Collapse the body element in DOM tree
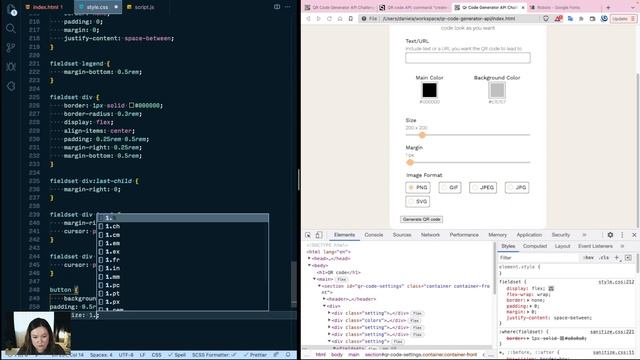Image resolution: width=640 pixels, height=360 pixels. coord(309,266)
